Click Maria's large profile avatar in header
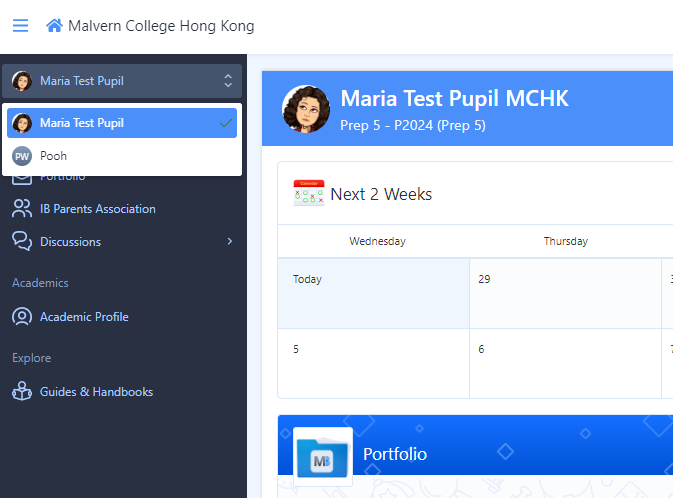Screen dimensions: 673x498 click(x=306, y=109)
